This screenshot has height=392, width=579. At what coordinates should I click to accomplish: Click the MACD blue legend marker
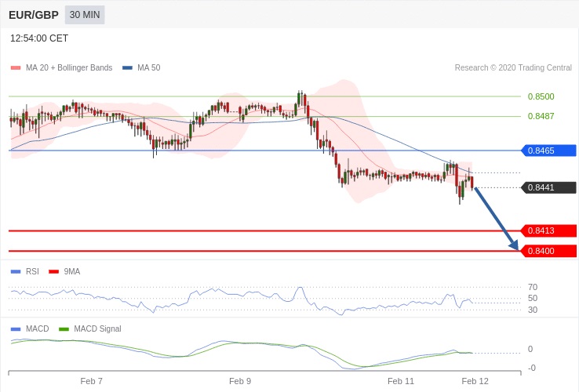coord(15,329)
